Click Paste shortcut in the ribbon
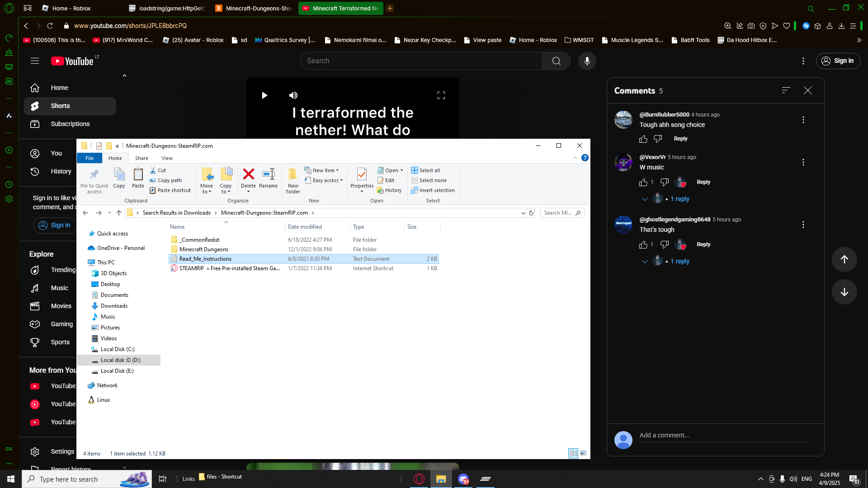The height and width of the screenshot is (488, 868). click(x=170, y=190)
